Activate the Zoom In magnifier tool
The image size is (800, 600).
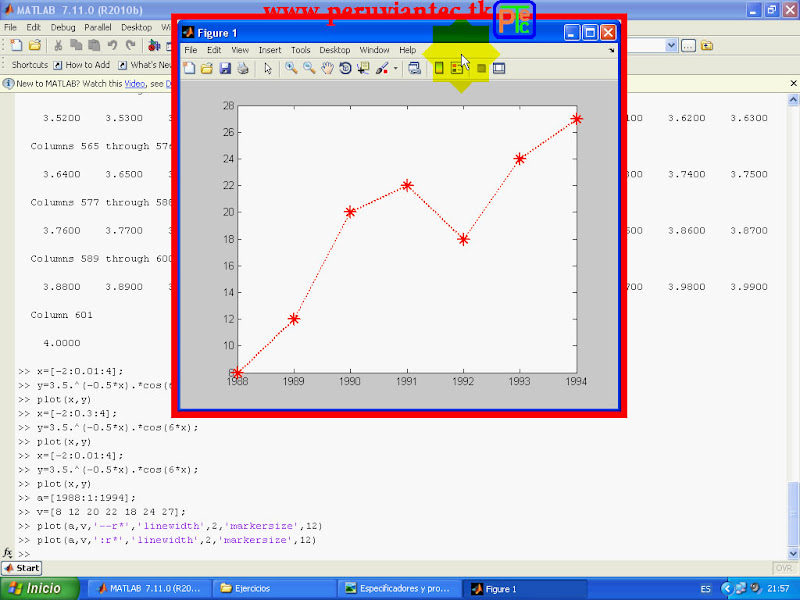(291, 68)
